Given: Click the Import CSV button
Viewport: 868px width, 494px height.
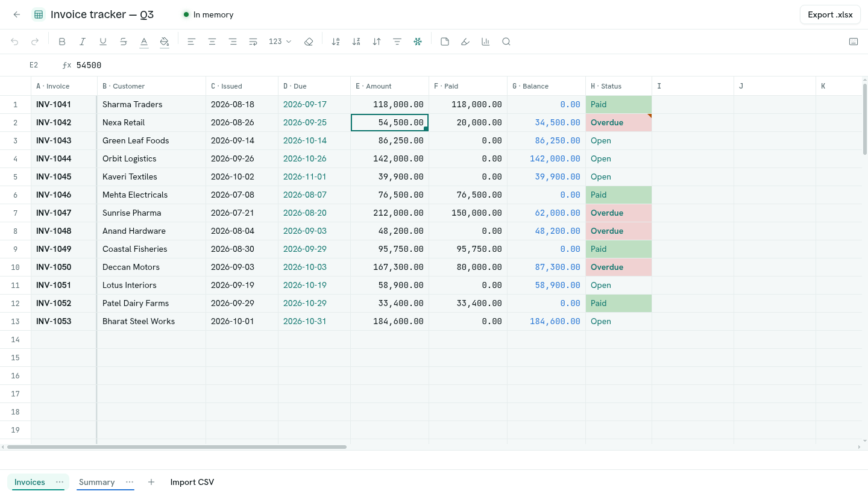Looking at the screenshot, I should 192,482.
